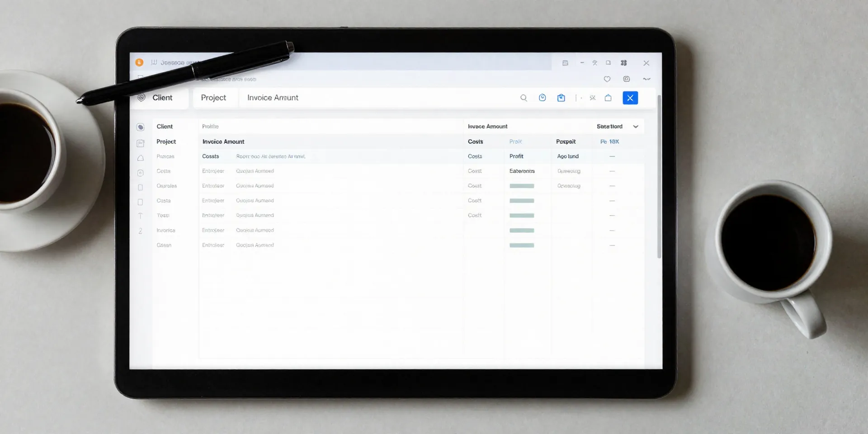Click the small square icon in title bar
868x434 pixels.
point(609,63)
